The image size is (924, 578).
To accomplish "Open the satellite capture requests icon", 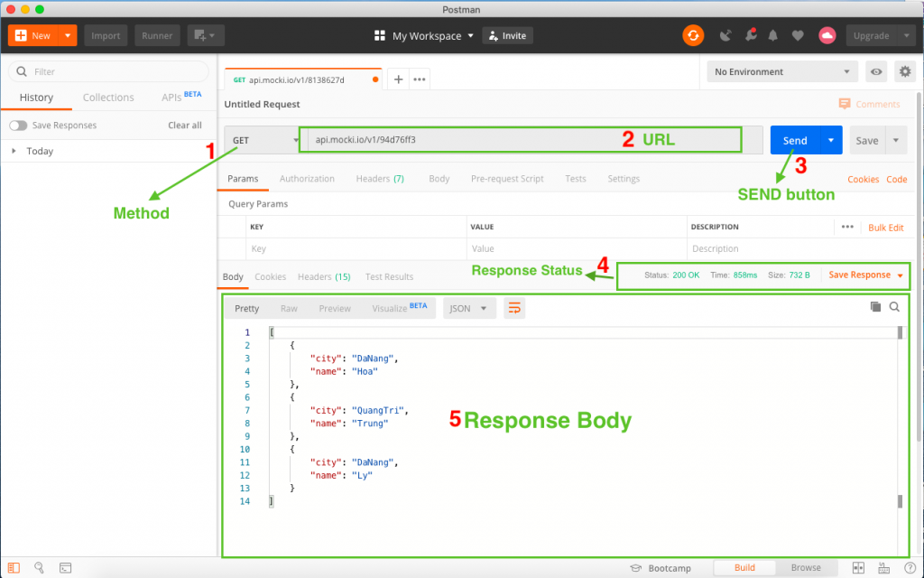I will (x=725, y=35).
